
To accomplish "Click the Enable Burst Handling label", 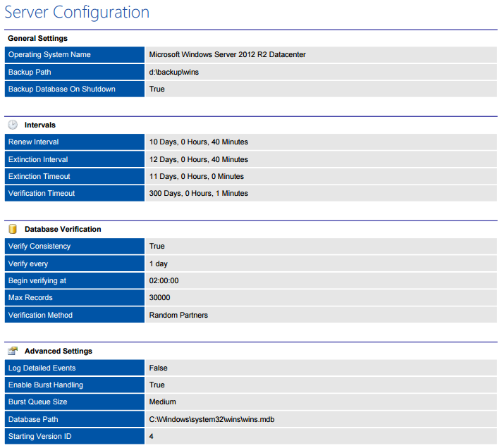I will coord(45,385).
